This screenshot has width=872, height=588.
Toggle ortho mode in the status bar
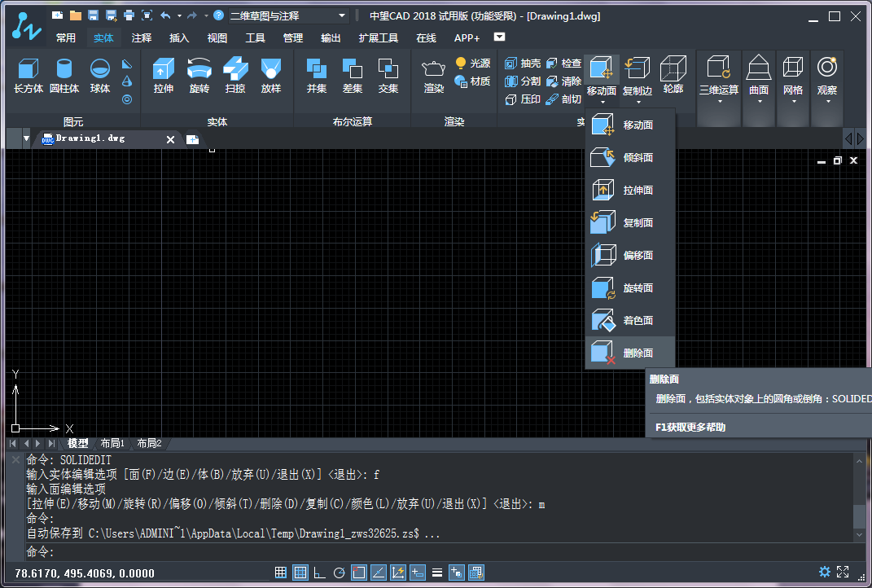click(x=318, y=573)
